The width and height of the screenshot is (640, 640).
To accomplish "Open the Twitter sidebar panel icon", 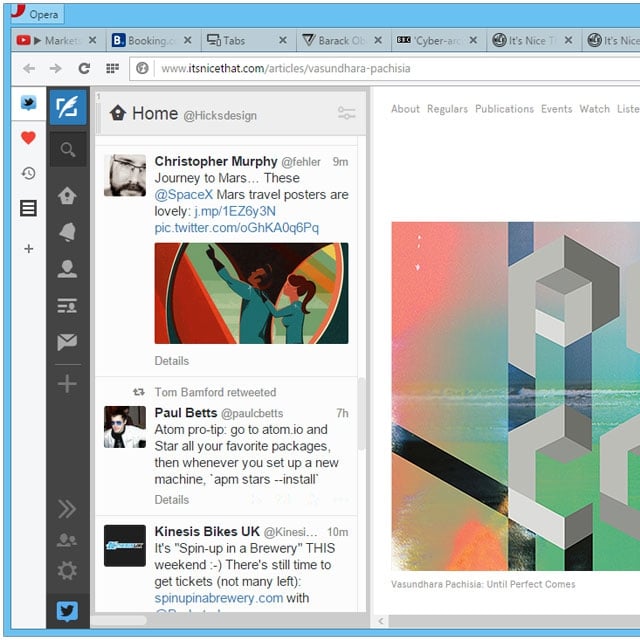I will pyautogui.click(x=29, y=103).
